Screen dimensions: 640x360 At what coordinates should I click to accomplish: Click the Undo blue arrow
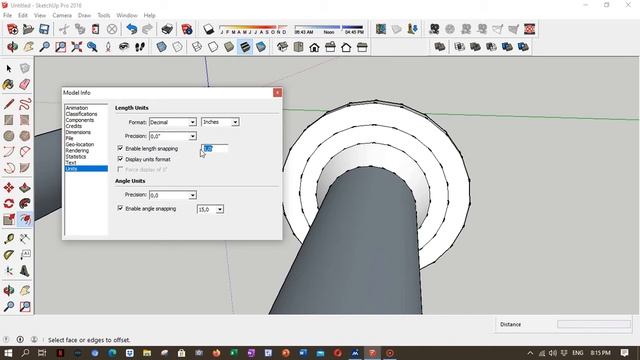point(131,29)
